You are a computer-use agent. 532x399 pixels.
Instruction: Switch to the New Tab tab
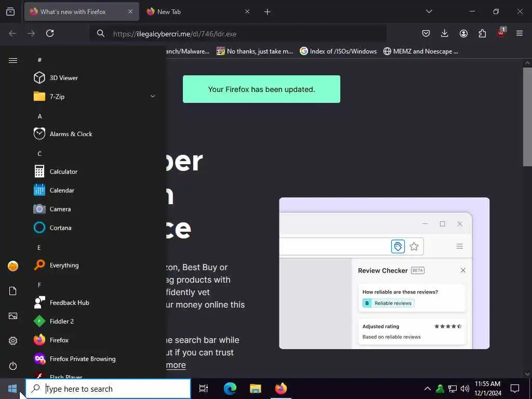[x=197, y=11]
